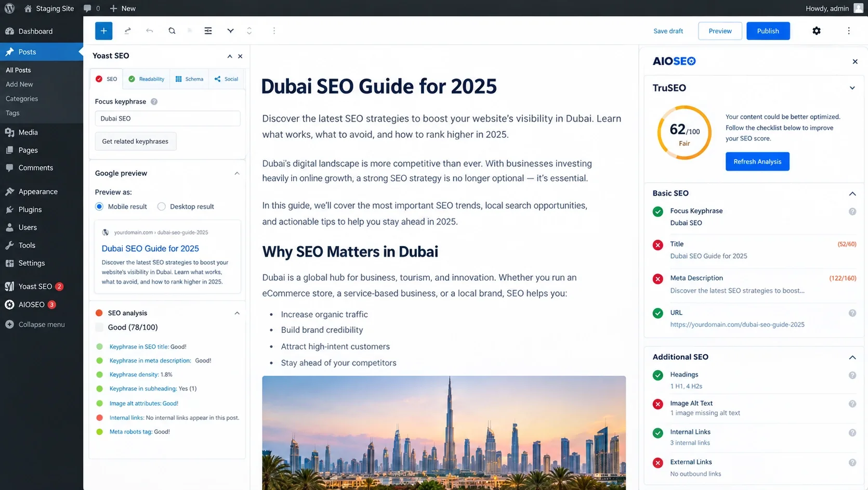The width and height of the screenshot is (868, 490).
Task: Click Save draft
Action: 668,31
